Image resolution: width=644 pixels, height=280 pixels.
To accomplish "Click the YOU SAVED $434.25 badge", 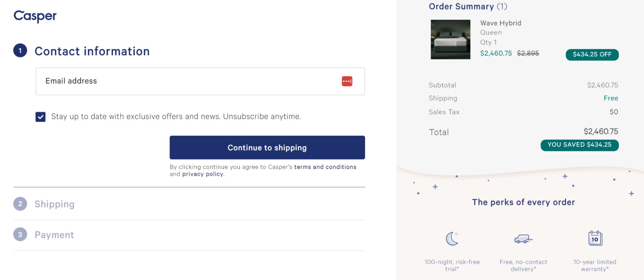I will point(579,145).
